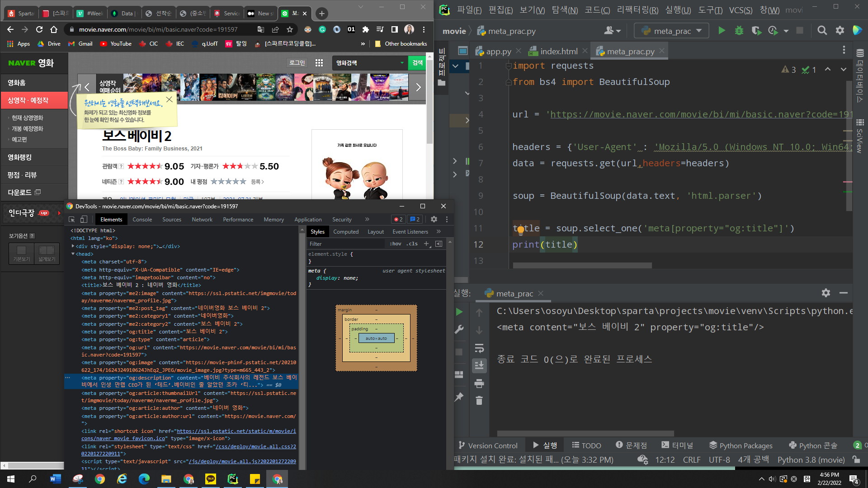Click the inspect element picker in DevTools
Viewport: 868px width, 488px height.
71,219
